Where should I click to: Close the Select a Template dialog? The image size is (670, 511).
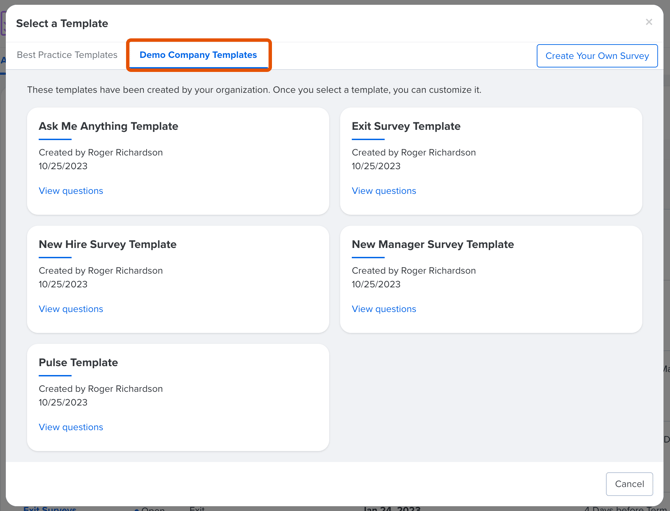pos(648,22)
